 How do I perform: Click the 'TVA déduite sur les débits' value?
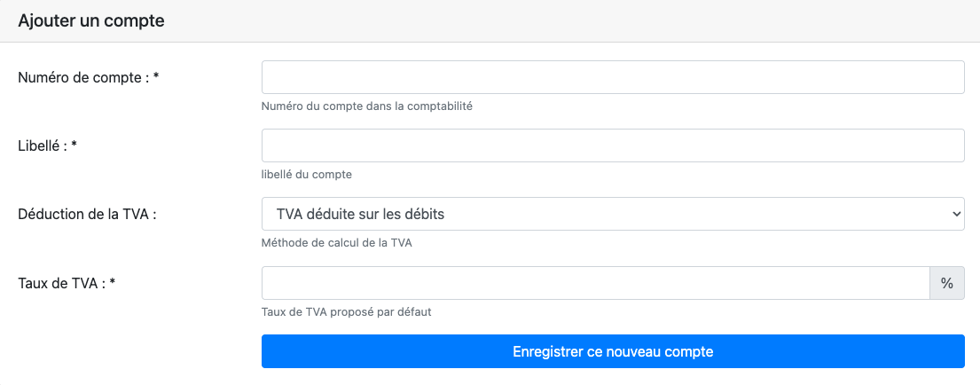point(360,214)
